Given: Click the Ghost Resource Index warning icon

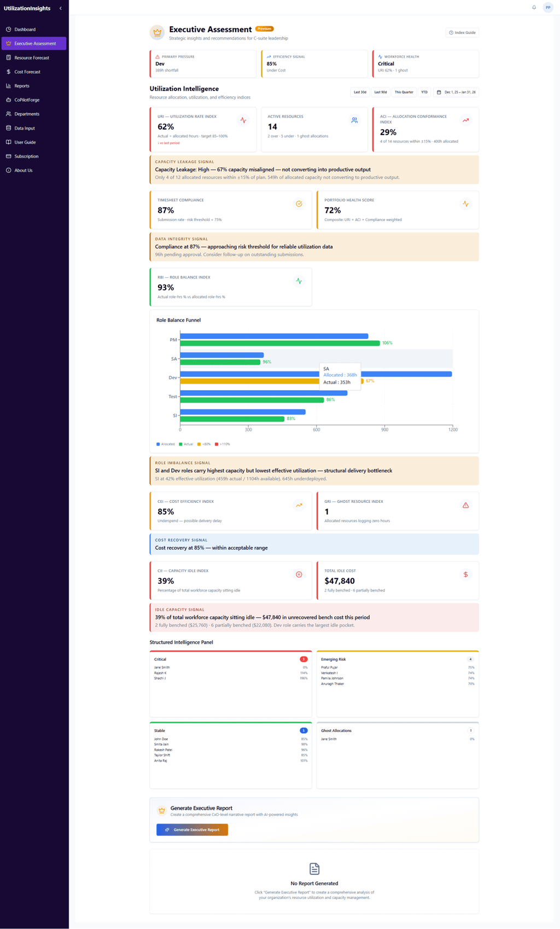Looking at the screenshot, I should 466,506.
